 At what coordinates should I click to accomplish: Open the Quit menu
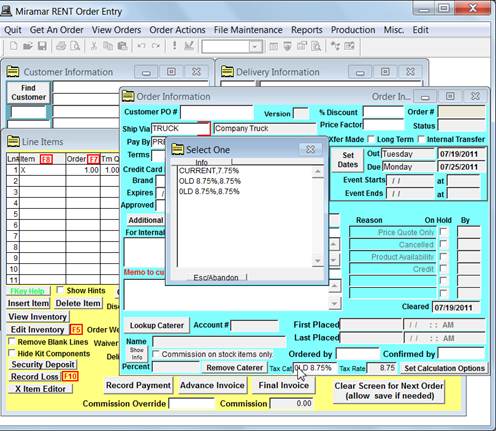pos(13,30)
